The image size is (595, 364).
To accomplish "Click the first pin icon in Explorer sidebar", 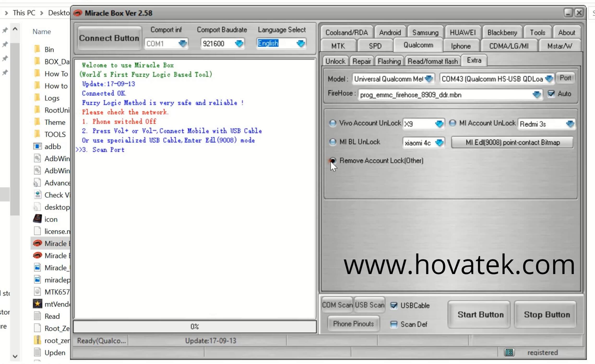I will pyautogui.click(x=5, y=30).
